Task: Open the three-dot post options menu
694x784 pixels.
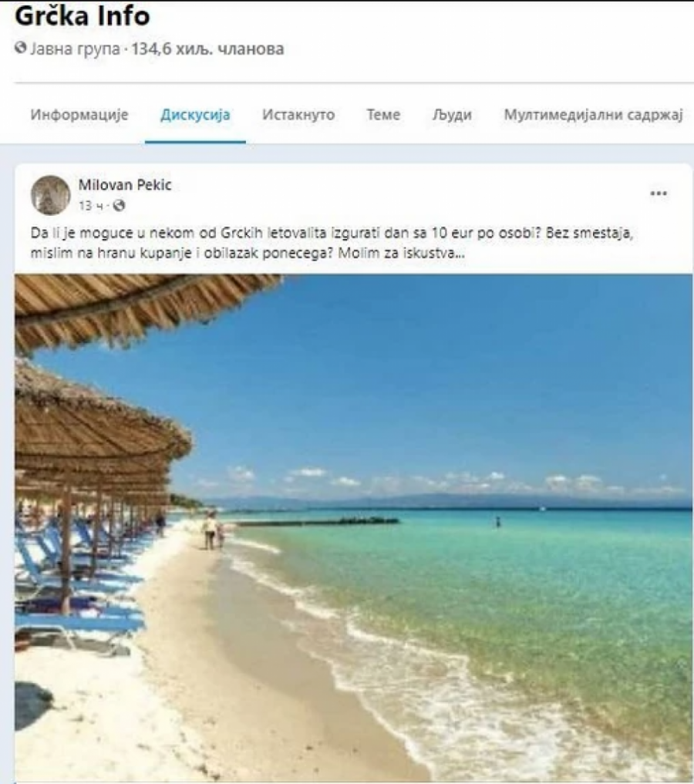Action: point(659,193)
